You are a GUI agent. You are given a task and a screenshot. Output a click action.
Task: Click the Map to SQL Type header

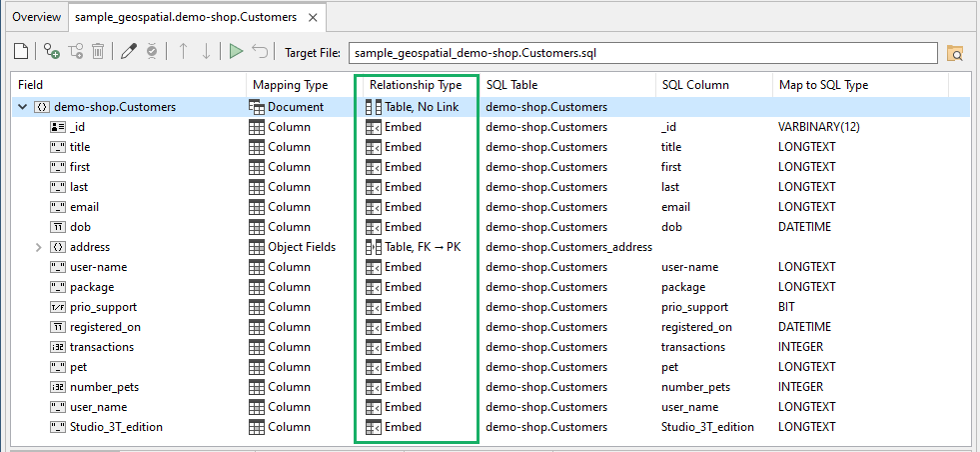coord(822,85)
